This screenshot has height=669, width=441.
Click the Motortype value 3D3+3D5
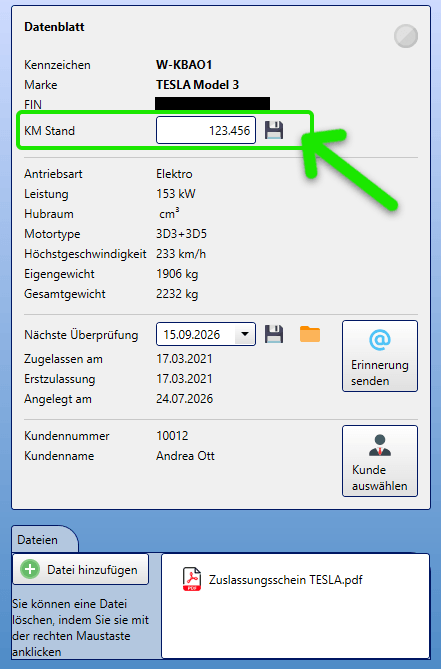181,234
